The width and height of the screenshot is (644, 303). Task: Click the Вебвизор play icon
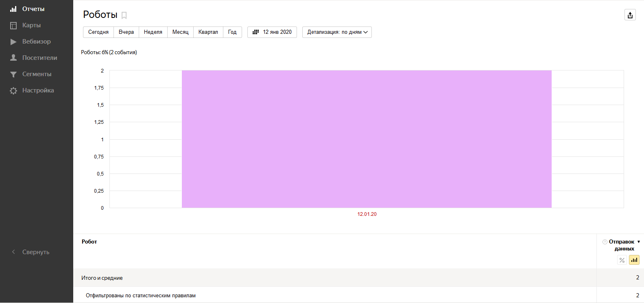pyautogui.click(x=13, y=42)
